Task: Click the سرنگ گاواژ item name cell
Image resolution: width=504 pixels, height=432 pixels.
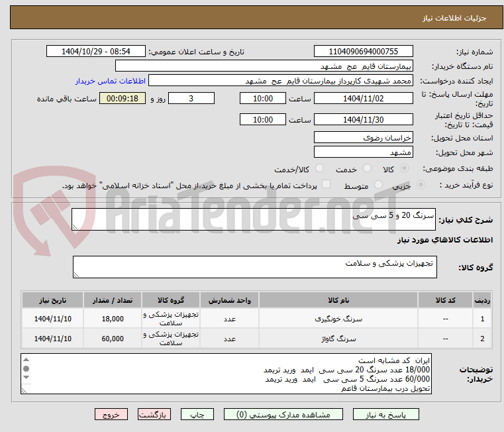Action: tap(338, 339)
